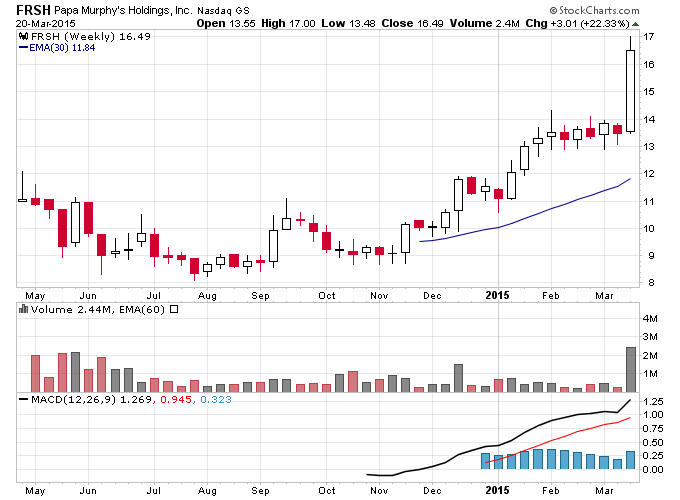Click the 17 label on the price axis
680x500 pixels.
pos(648,36)
